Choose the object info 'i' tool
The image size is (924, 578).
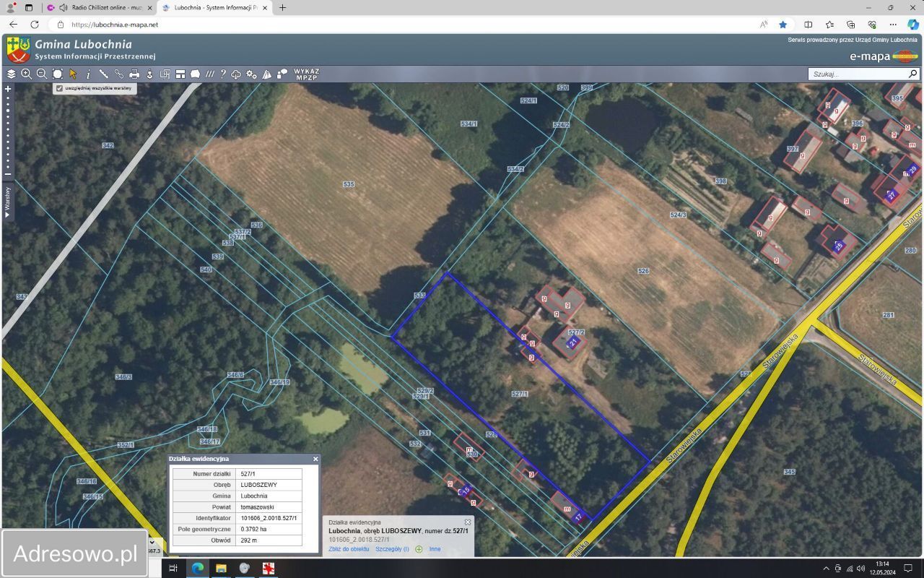tap(88, 74)
